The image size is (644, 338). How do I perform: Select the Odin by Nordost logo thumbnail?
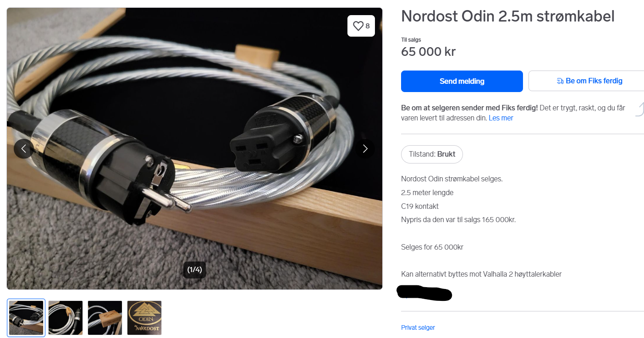pyautogui.click(x=144, y=318)
